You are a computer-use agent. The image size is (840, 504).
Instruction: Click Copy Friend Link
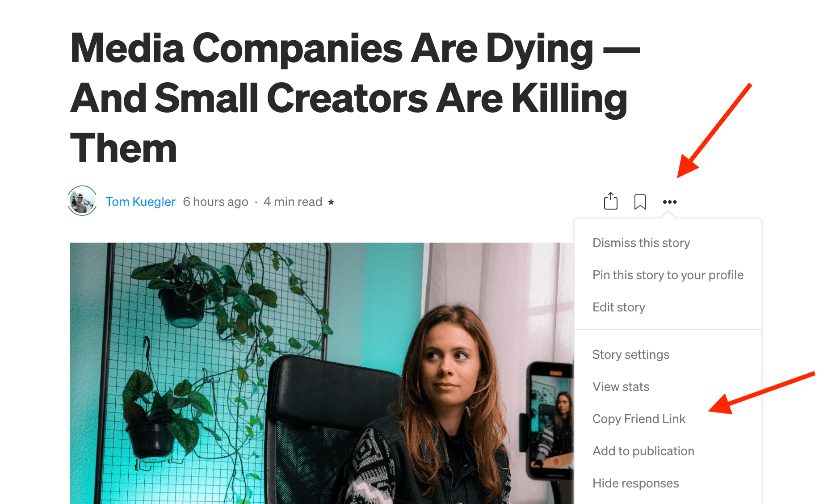(x=639, y=419)
